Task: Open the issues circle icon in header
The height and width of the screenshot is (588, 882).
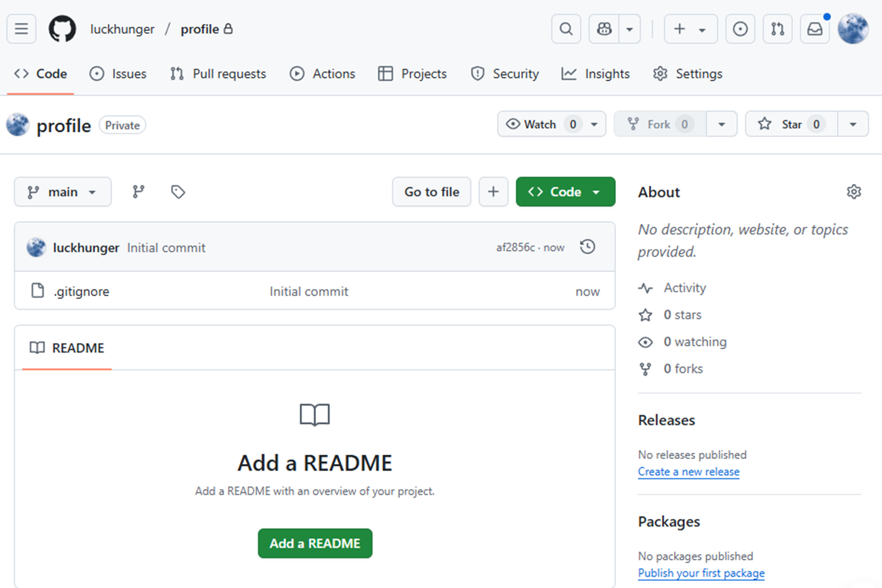Action: pyautogui.click(x=740, y=29)
